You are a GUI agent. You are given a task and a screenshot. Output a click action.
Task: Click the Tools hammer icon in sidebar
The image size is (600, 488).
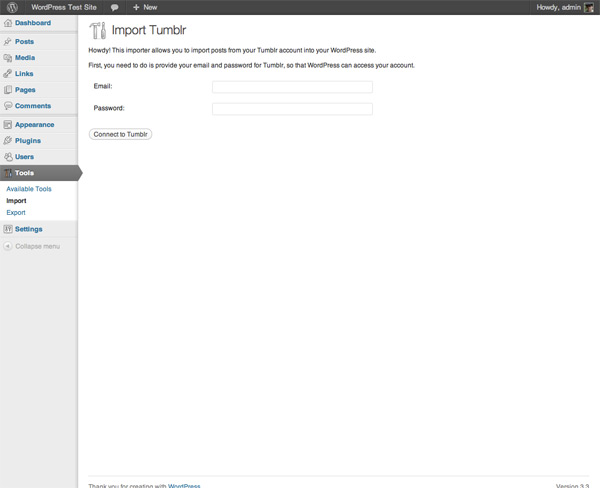coord(8,173)
